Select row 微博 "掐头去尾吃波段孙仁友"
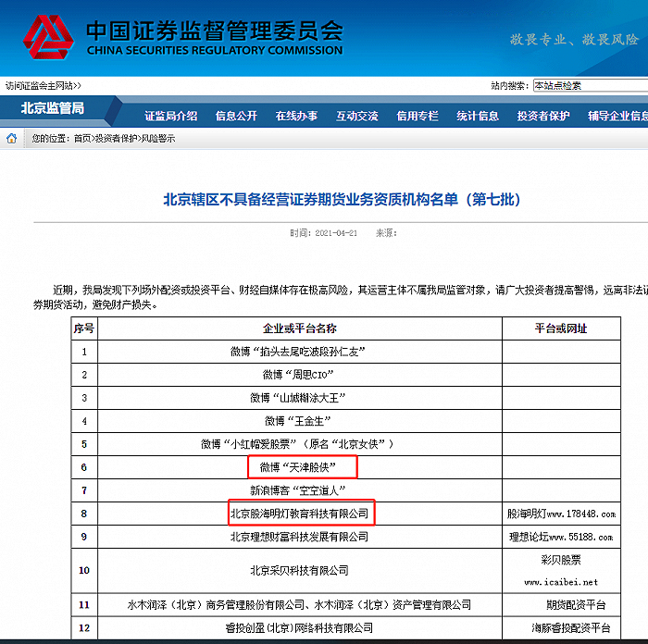The width and height of the screenshot is (648, 644). coord(346,352)
